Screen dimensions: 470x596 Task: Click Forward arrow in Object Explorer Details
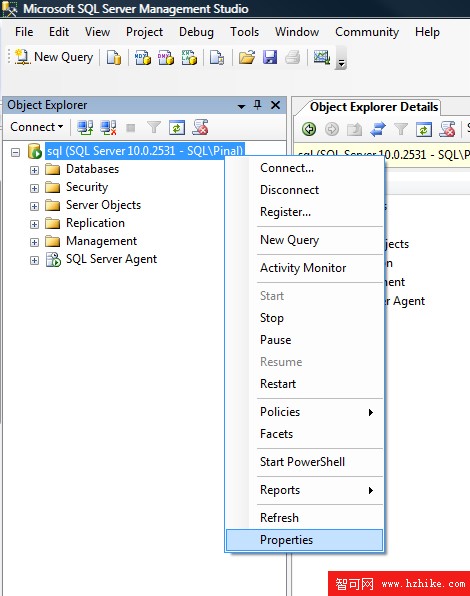pos(332,129)
